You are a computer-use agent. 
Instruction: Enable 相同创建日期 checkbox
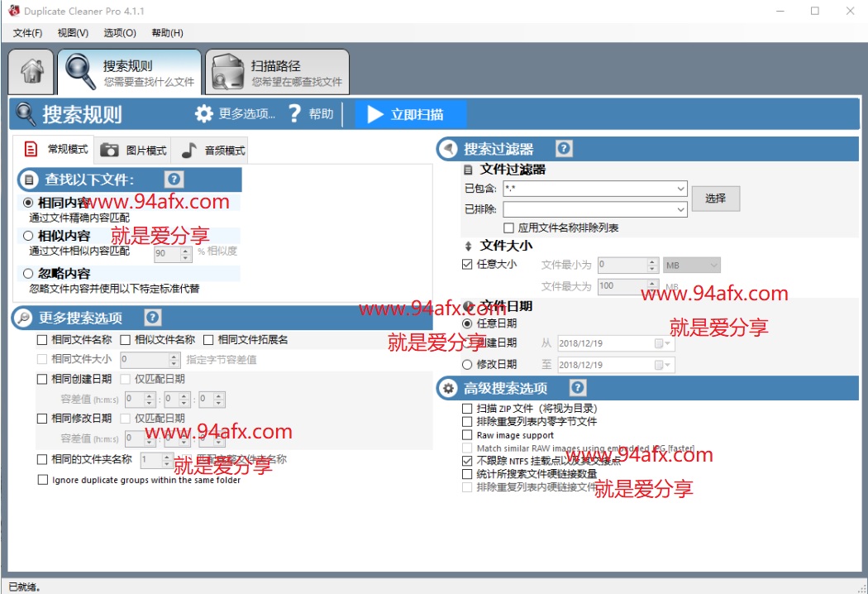(42, 379)
